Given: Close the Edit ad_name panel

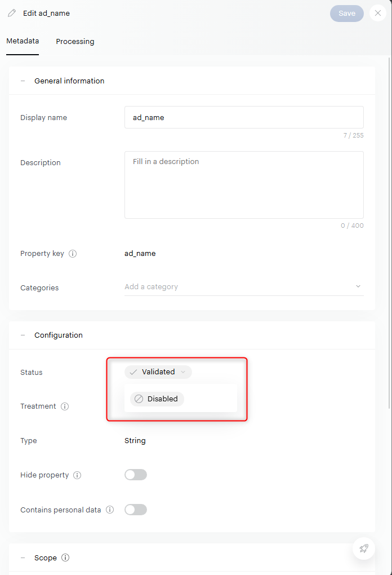Looking at the screenshot, I should click(378, 14).
